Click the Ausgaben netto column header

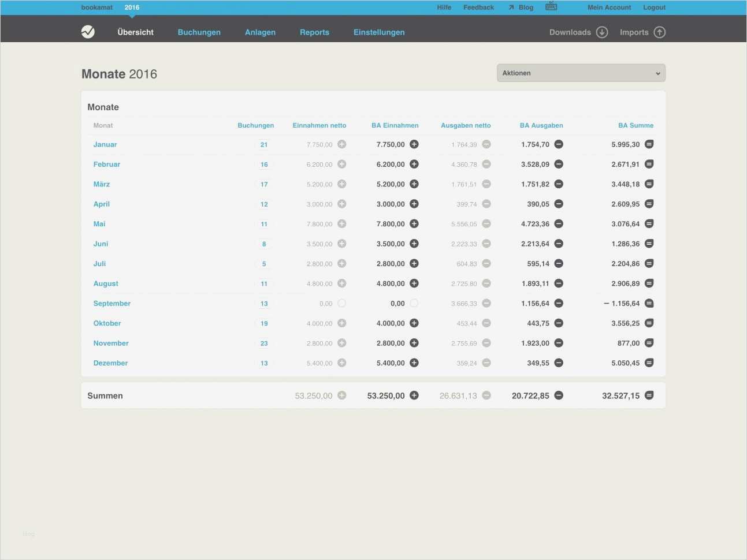pos(466,125)
